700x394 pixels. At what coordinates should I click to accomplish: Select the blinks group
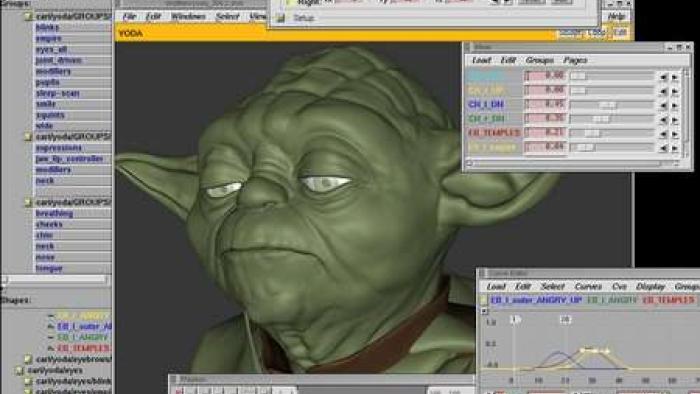coord(47,27)
